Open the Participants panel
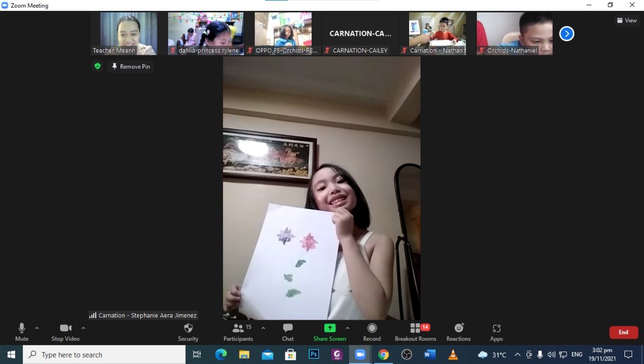 point(238,332)
